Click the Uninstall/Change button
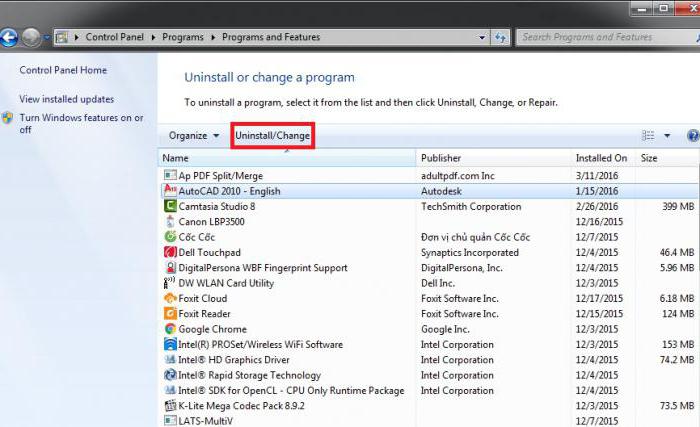This screenshot has width=700, height=427. coord(272,136)
